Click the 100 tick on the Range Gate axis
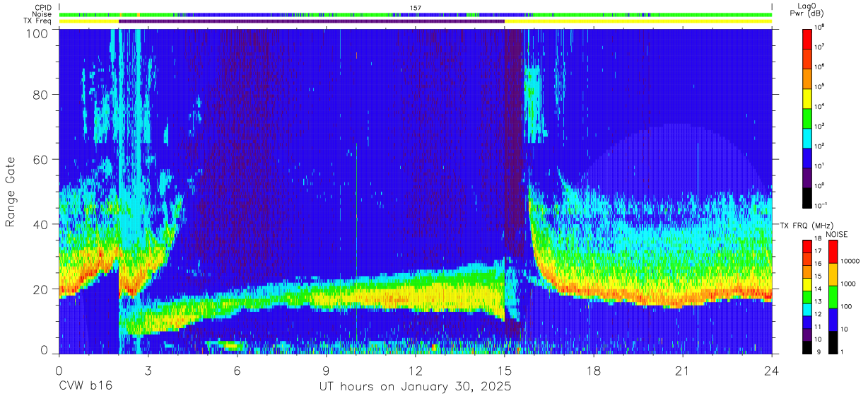The image size is (868, 401). click(x=37, y=33)
